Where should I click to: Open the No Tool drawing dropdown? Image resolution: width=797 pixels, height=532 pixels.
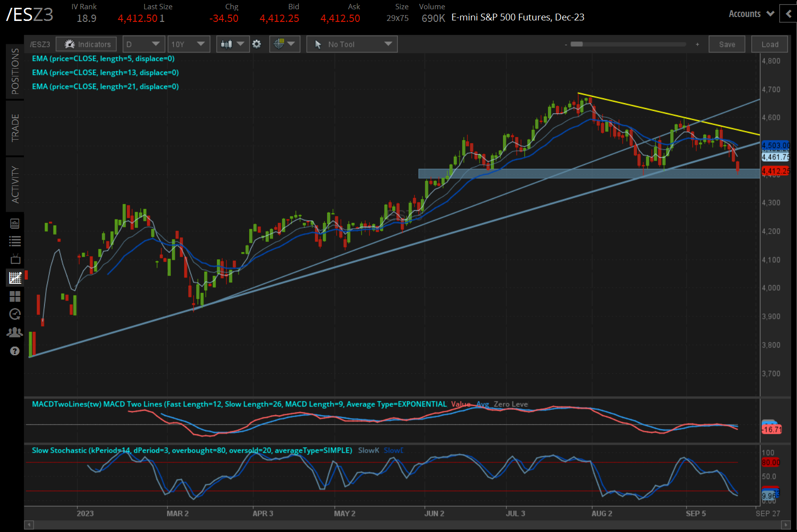[x=352, y=44]
